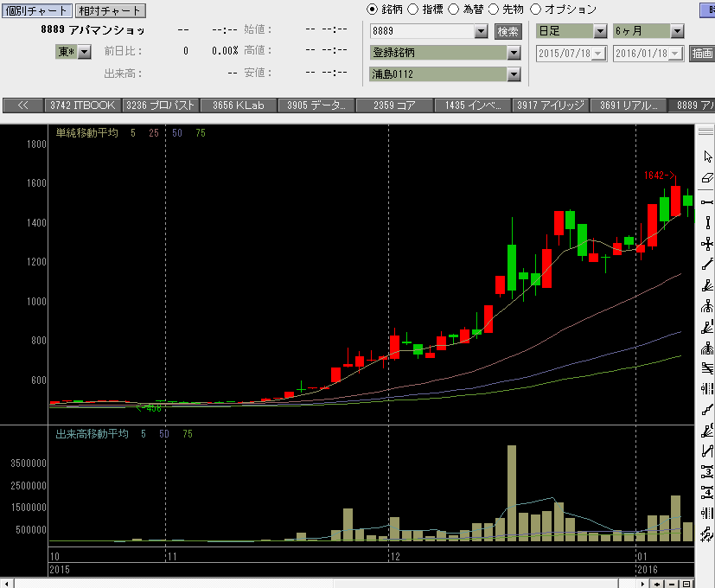Select the second fan lines tool with bar

[x=707, y=327]
